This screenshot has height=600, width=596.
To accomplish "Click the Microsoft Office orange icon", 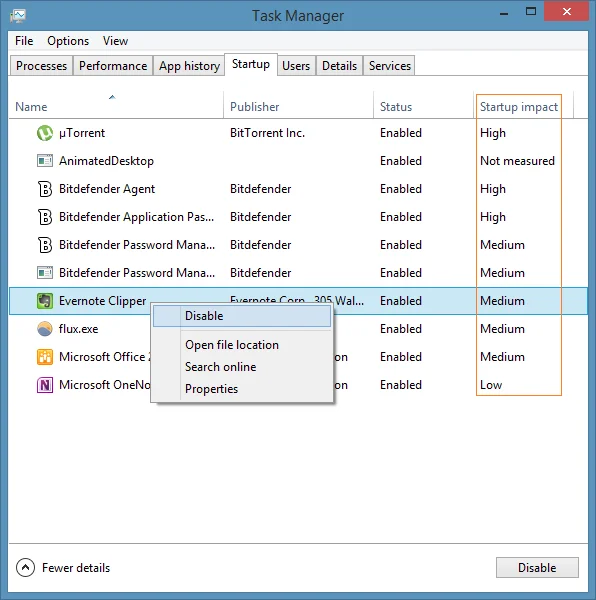I will (x=45, y=357).
